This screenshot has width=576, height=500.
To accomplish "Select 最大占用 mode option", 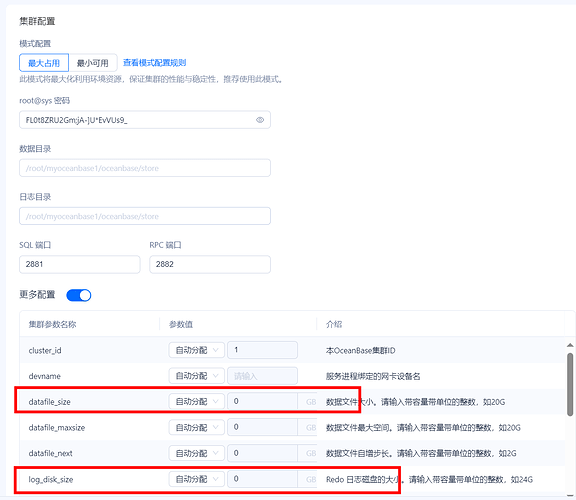I will 44,63.
